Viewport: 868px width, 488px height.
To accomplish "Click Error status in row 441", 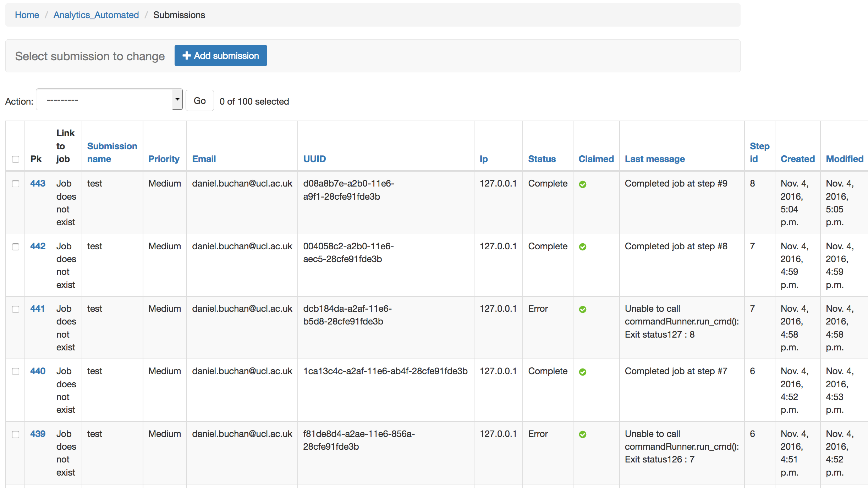I will point(538,309).
